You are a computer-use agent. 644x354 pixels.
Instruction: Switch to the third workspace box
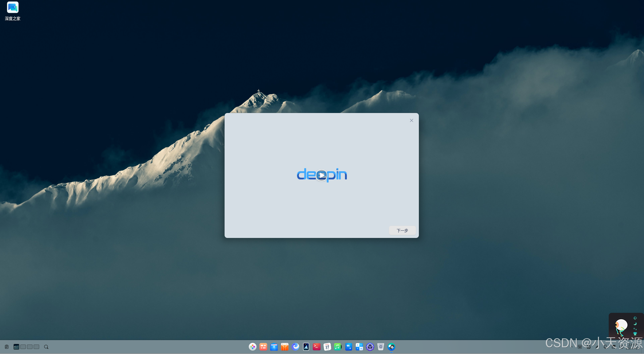(x=30, y=347)
